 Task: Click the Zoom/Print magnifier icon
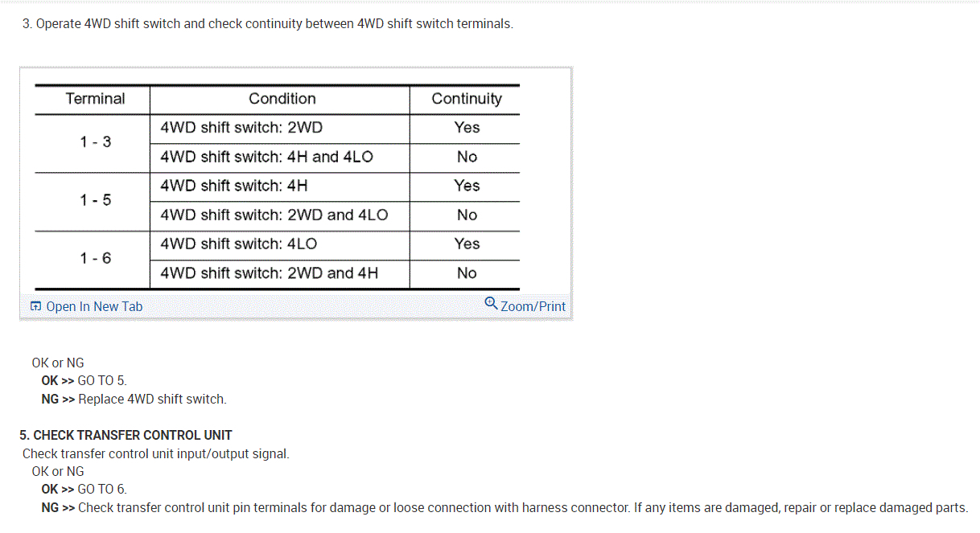coord(491,303)
